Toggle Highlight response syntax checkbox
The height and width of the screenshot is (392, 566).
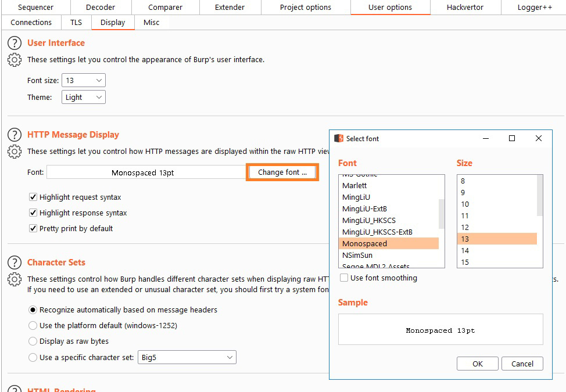33,213
